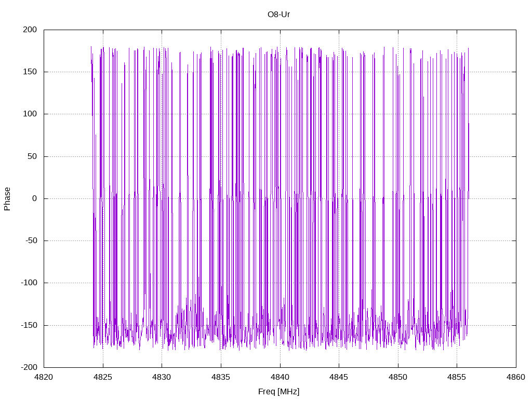Viewport: 532px width, 399px height.
Task: Click the y-axis tick label -150
Action: [x=29, y=325]
